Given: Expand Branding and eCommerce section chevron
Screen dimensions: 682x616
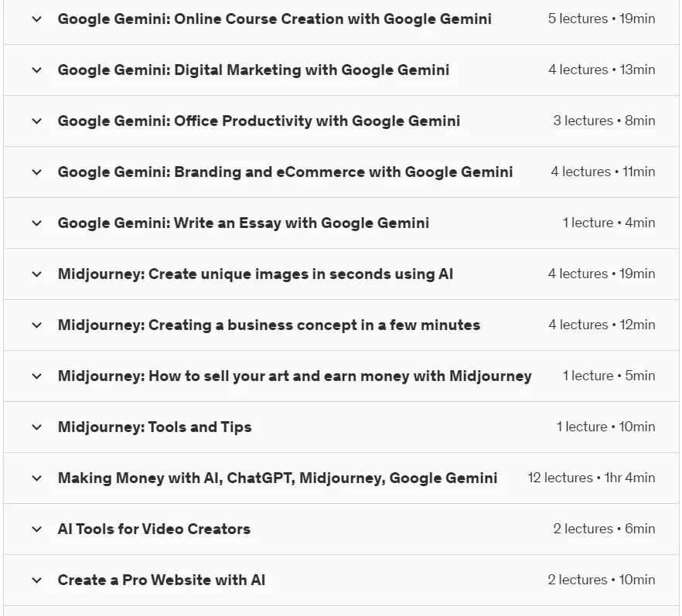Looking at the screenshot, I should coord(37,172).
